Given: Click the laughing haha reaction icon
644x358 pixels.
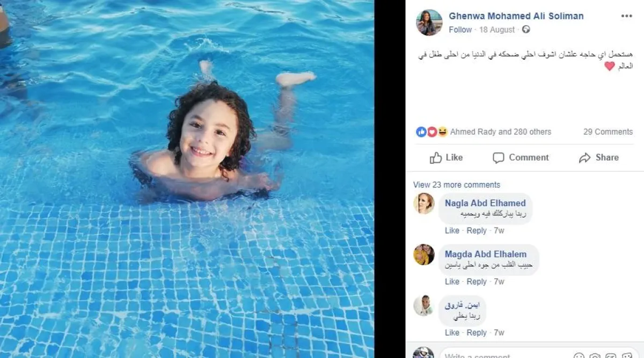Looking at the screenshot, I should point(442,132).
